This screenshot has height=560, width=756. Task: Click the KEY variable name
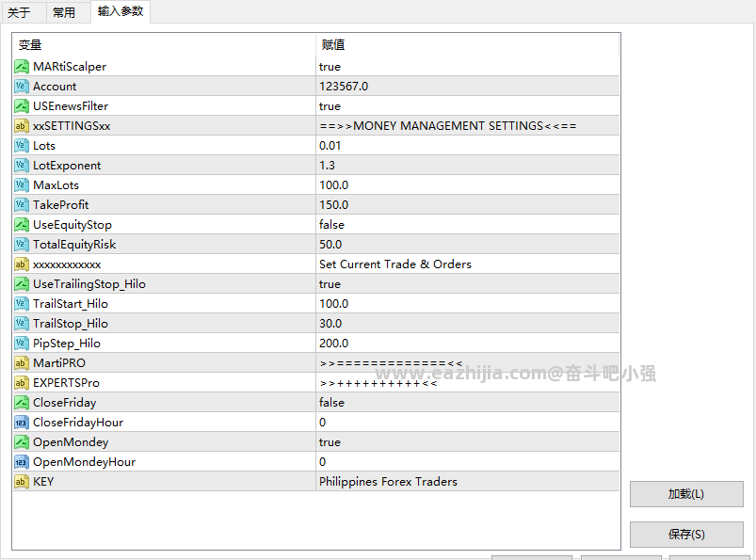coord(43,482)
